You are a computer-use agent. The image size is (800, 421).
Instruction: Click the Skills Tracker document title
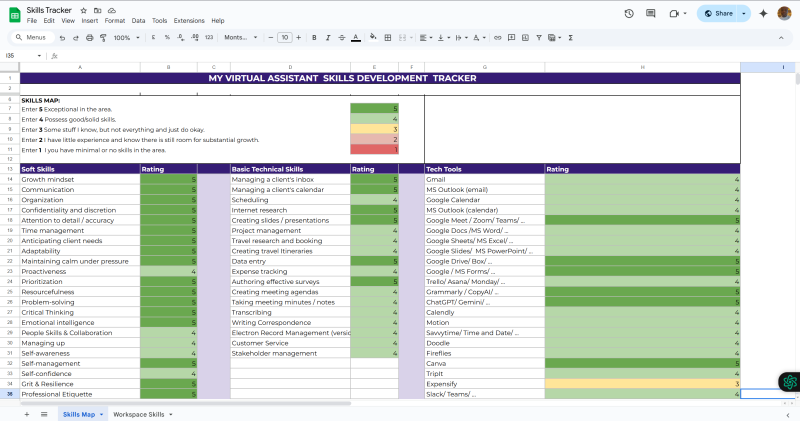point(49,10)
